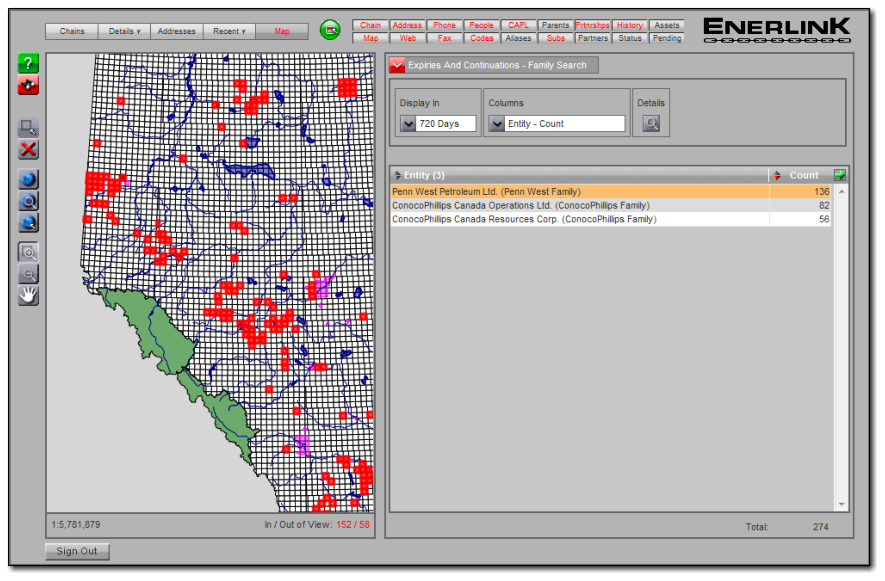Viewport: 885px width, 581px height.
Task: Click the Subs button
Action: point(555,38)
